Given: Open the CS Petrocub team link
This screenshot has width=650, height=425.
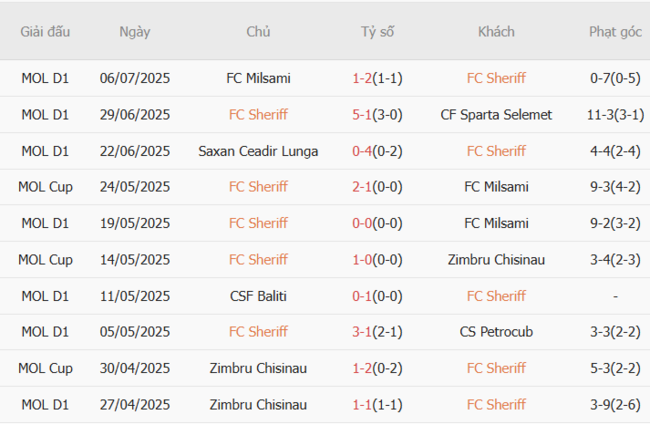Looking at the screenshot, I should tap(496, 332).
